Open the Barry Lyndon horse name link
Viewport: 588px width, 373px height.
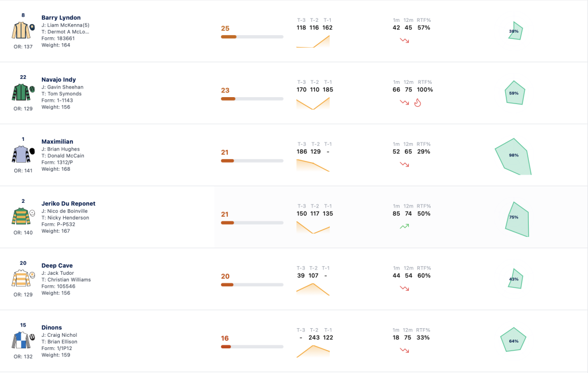tap(61, 18)
